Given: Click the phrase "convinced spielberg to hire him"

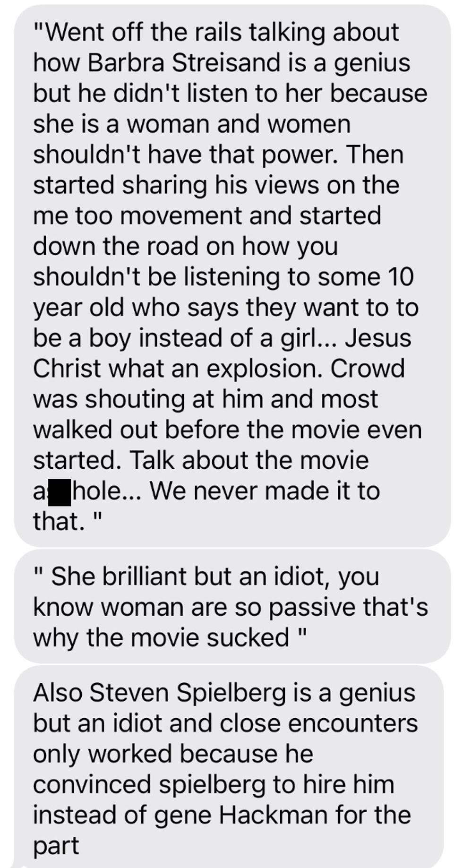Looking at the screenshot, I should tap(214, 784).
